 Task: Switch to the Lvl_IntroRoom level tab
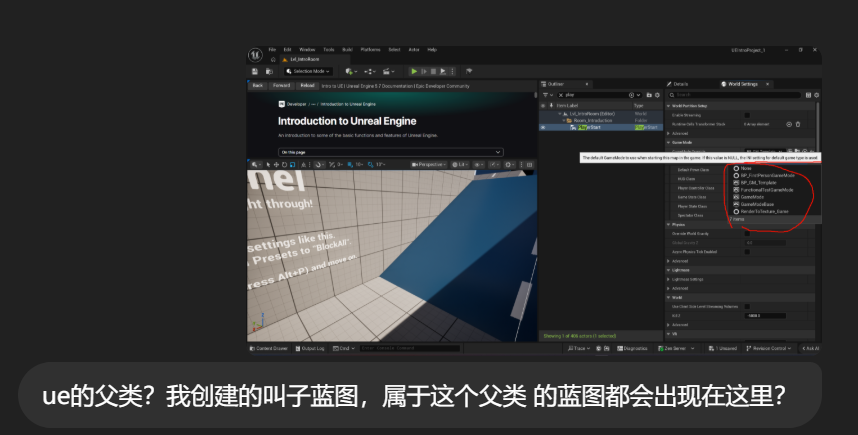315,59
